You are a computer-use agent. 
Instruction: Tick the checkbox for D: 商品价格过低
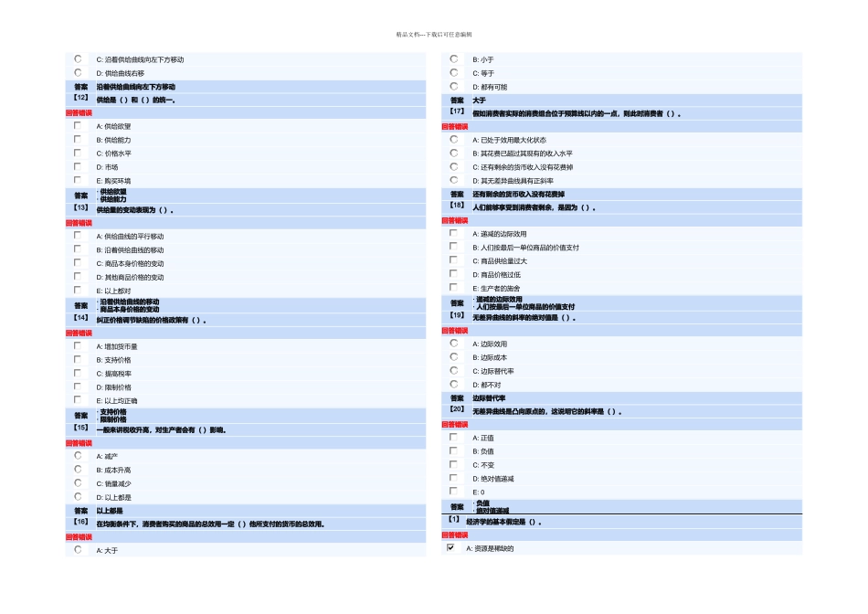[453, 273]
